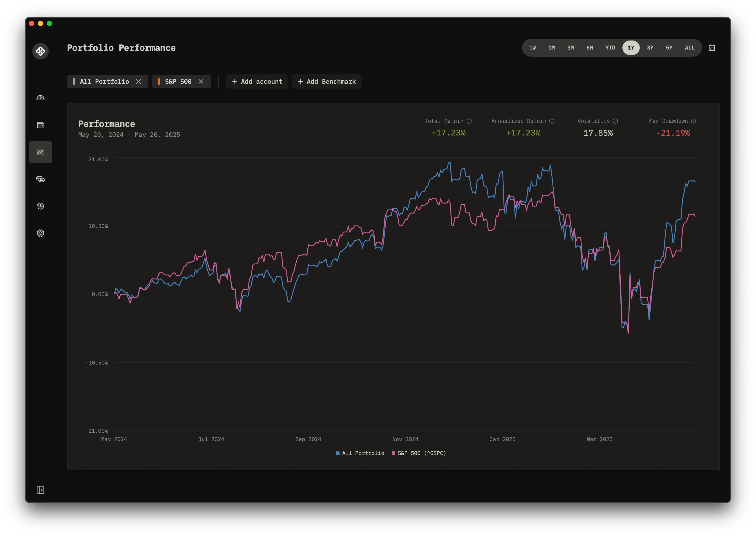The height and width of the screenshot is (536, 756).
Task: Open the Accounts wallet icon
Action: click(40, 125)
